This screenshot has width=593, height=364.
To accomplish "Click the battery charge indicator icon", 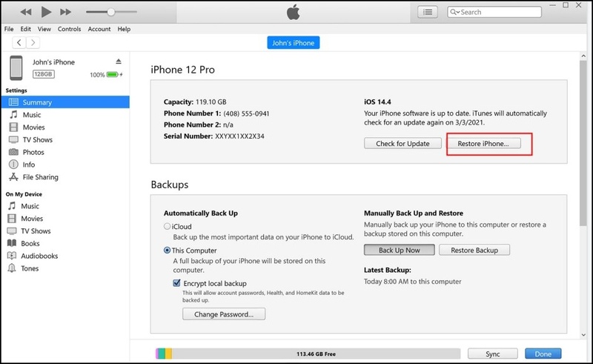I will pos(113,75).
